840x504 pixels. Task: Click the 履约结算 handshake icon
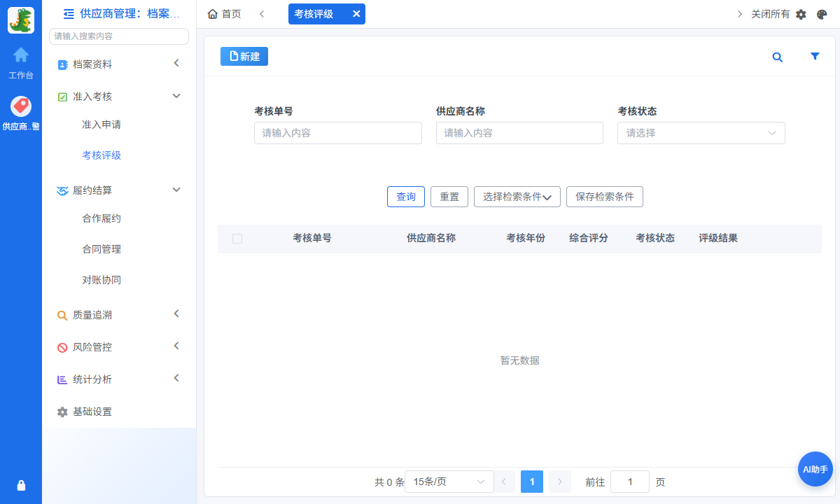pyautogui.click(x=62, y=190)
